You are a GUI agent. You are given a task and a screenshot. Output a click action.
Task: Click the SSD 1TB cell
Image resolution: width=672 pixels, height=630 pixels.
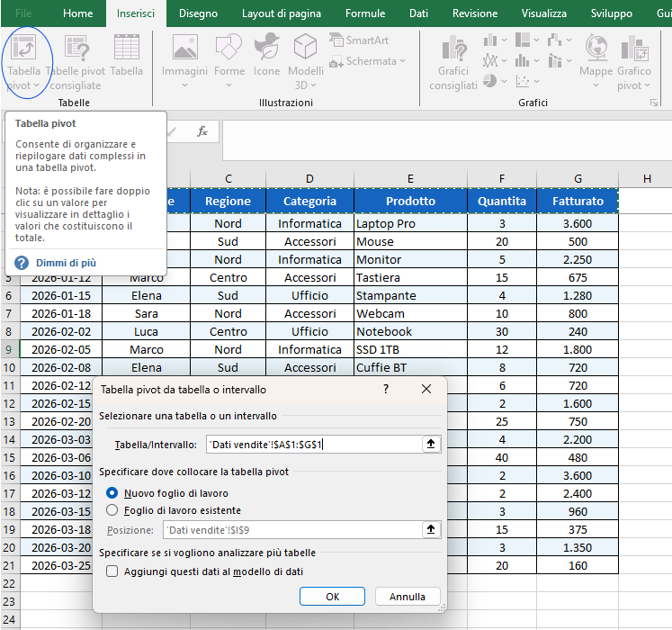pos(410,349)
